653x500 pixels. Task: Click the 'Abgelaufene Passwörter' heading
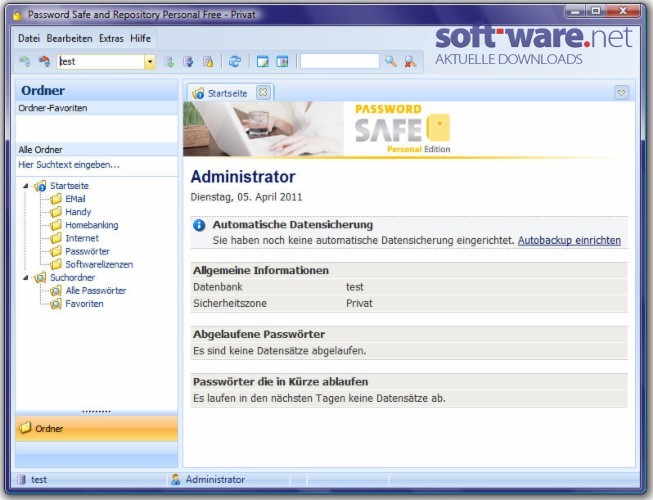pos(259,334)
